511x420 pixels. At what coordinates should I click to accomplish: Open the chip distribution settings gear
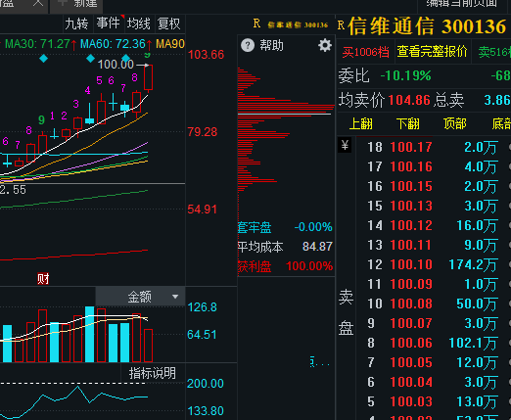[x=325, y=45]
